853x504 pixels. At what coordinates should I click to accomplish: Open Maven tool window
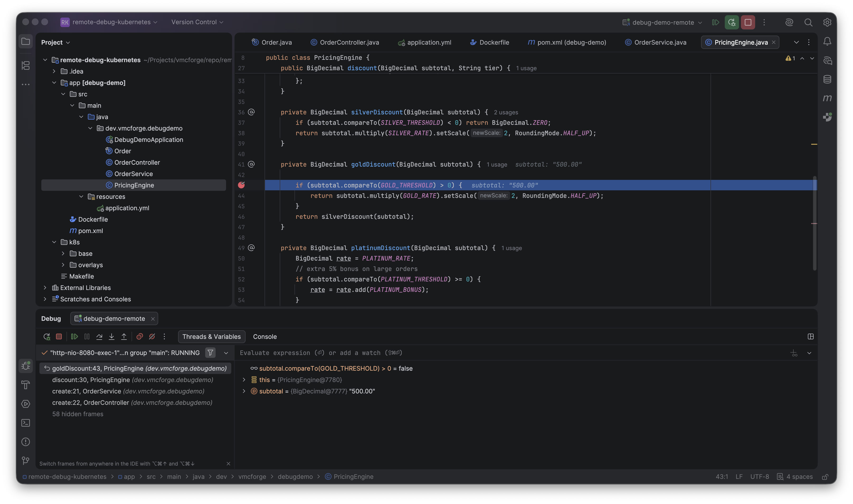coord(827,98)
